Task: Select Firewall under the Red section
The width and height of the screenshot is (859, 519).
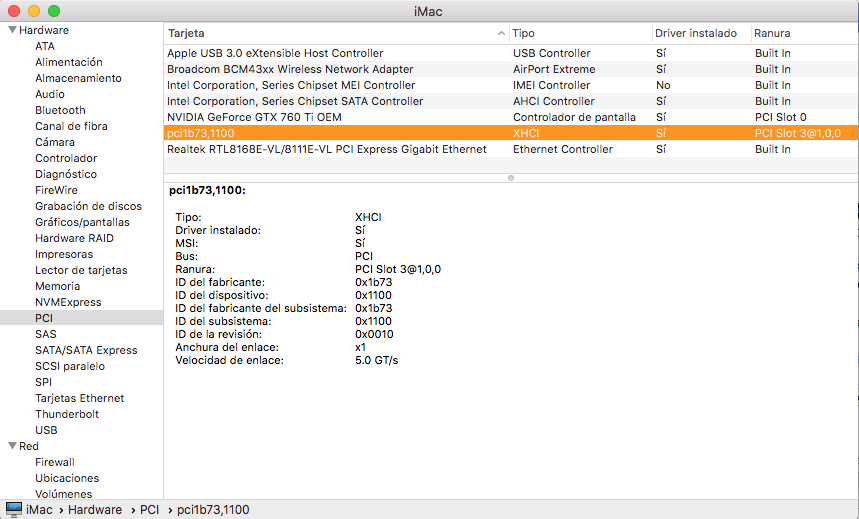Action: [x=55, y=462]
